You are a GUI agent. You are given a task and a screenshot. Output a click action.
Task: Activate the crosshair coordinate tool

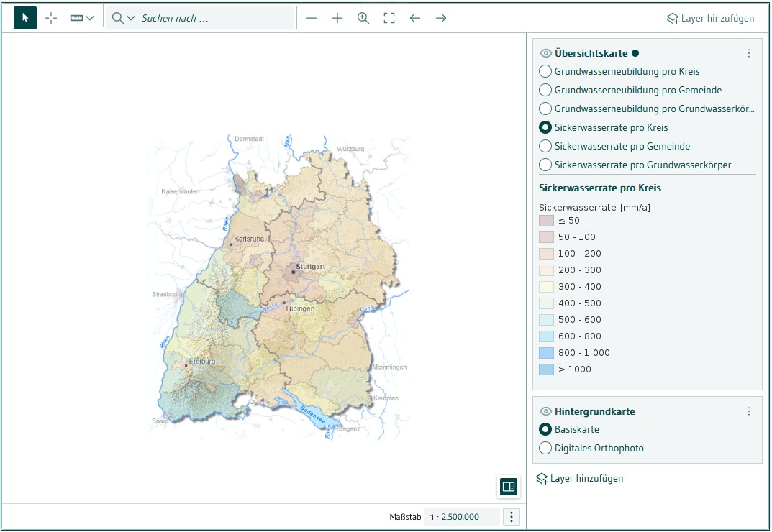pyautogui.click(x=51, y=18)
